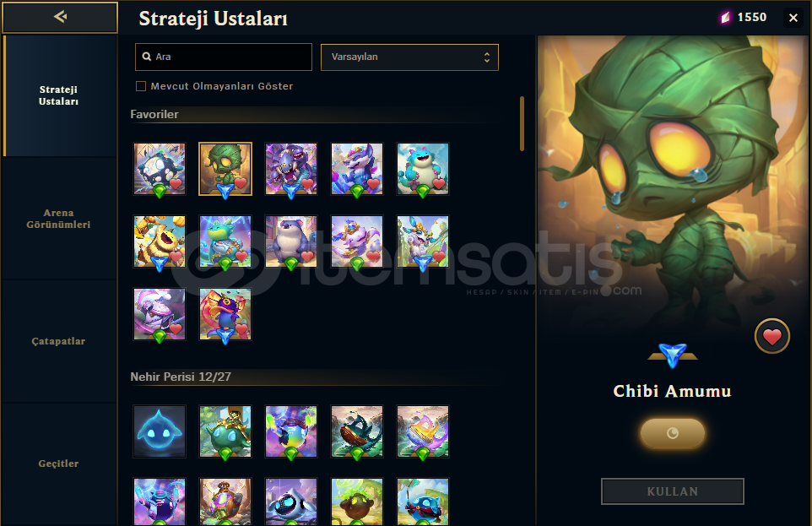
Task: Click the KULLAN button
Action: click(672, 491)
